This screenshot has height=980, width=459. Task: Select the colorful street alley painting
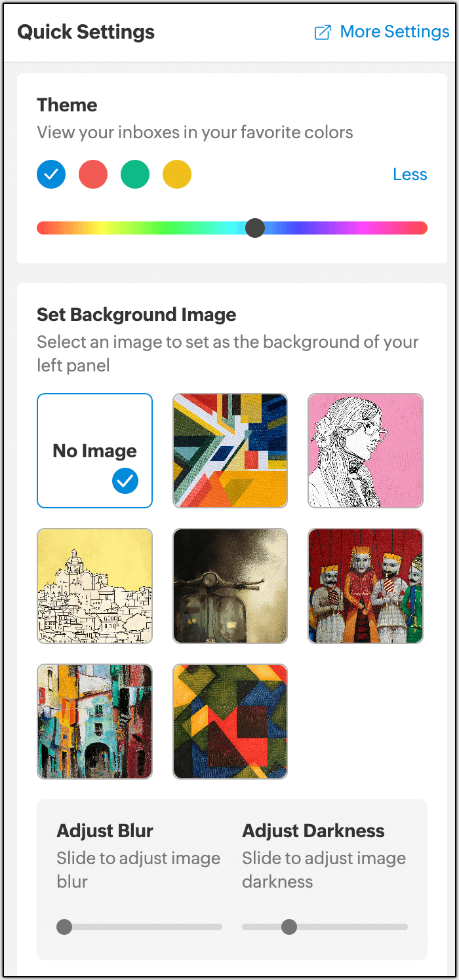click(94, 721)
